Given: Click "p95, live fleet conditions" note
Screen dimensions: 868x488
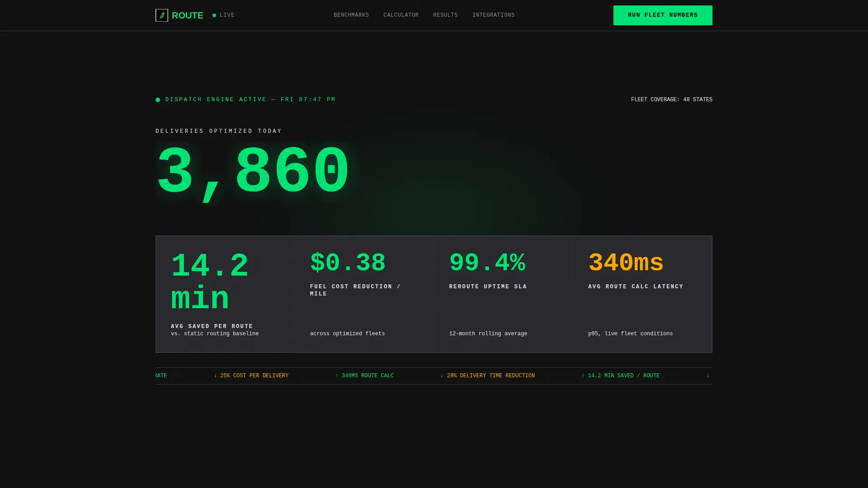Looking at the screenshot, I should 630,333.
